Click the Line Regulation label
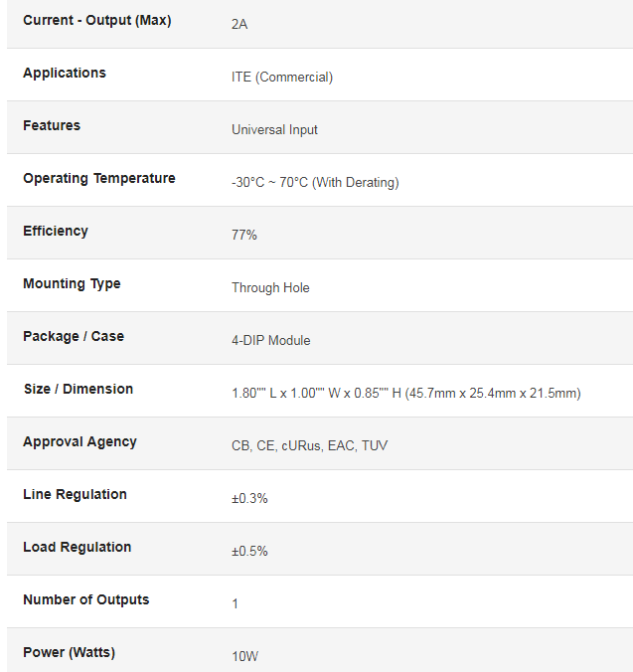 pos(75,495)
